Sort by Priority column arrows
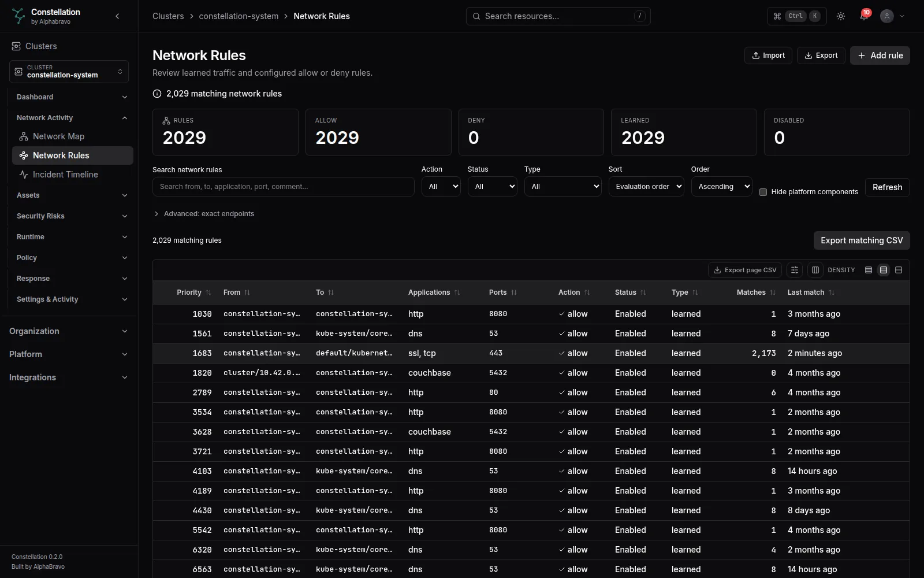Screen dimensions: 924x578 click(208, 292)
